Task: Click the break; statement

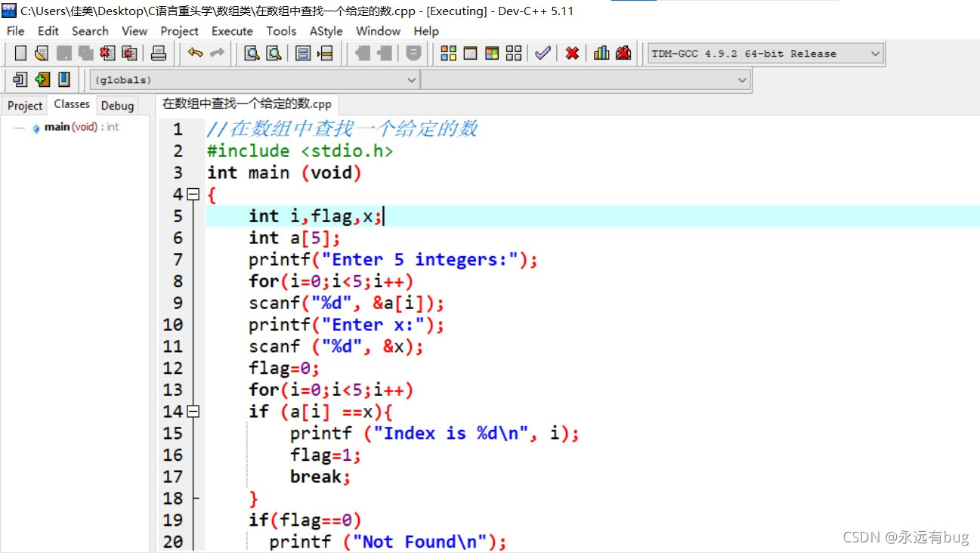Action: coord(320,477)
